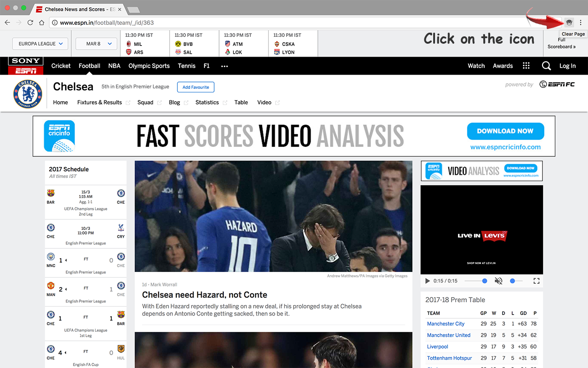
Task: Open Manchester City in Prem Table
Action: (446, 324)
